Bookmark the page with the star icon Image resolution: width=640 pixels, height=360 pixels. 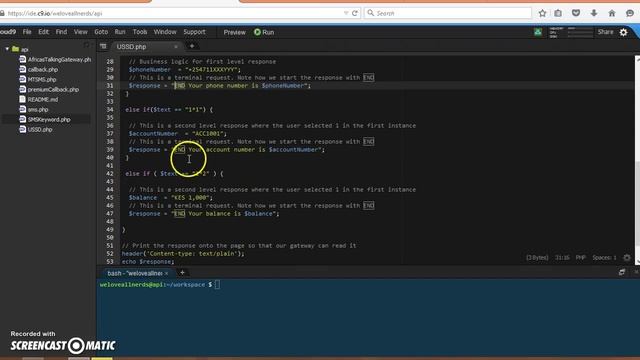542,13
